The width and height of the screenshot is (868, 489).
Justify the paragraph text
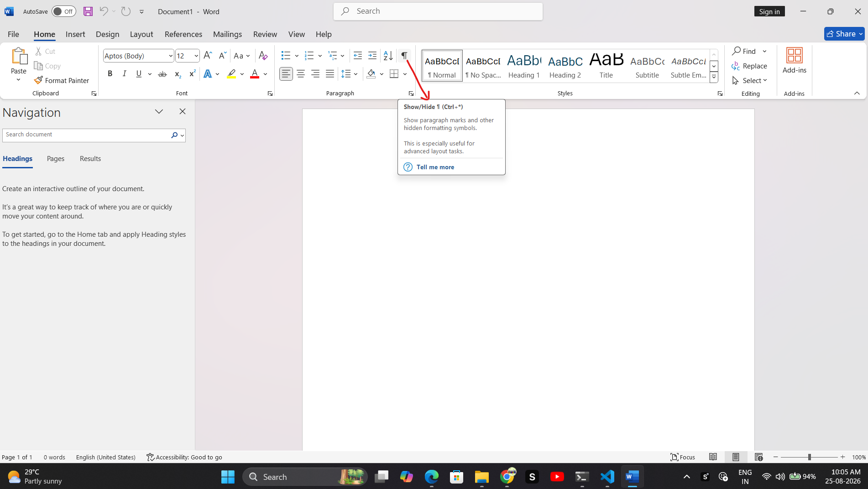coord(330,74)
